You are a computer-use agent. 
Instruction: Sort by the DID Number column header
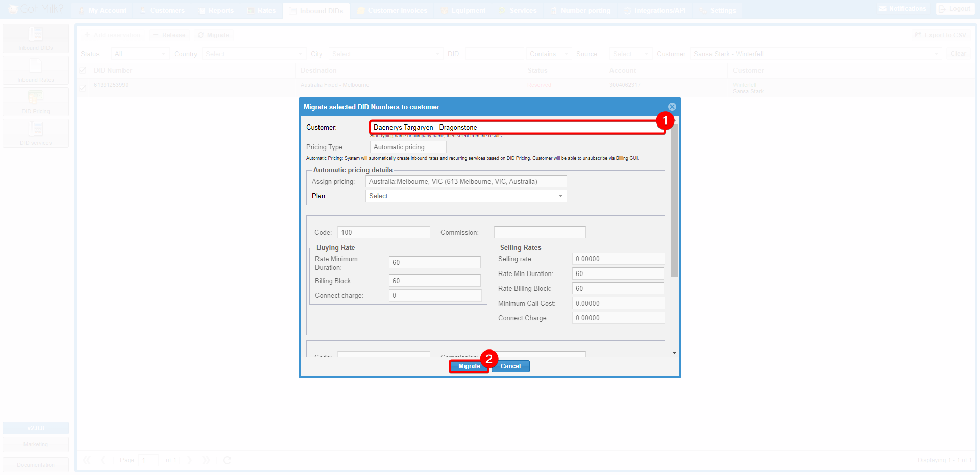tap(113, 70)
